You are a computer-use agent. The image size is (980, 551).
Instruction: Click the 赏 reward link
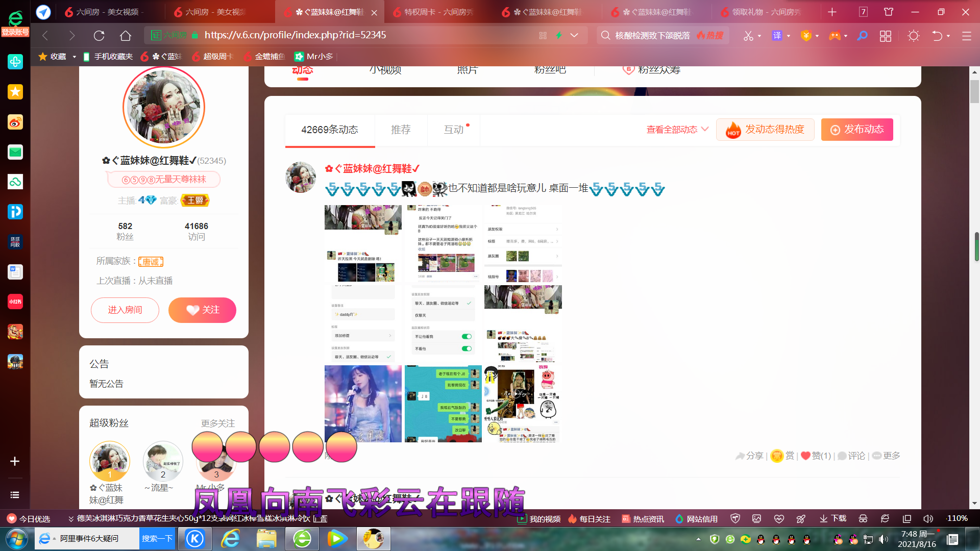pyautogui.click(x=782, y=456)
